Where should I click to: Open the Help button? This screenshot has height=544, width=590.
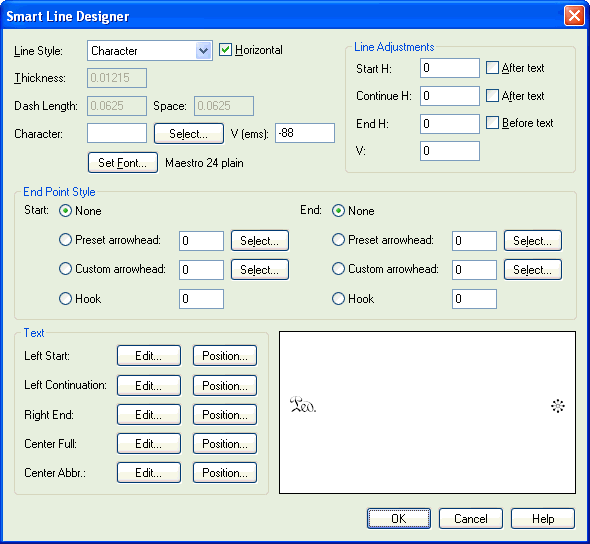[543, 518]
